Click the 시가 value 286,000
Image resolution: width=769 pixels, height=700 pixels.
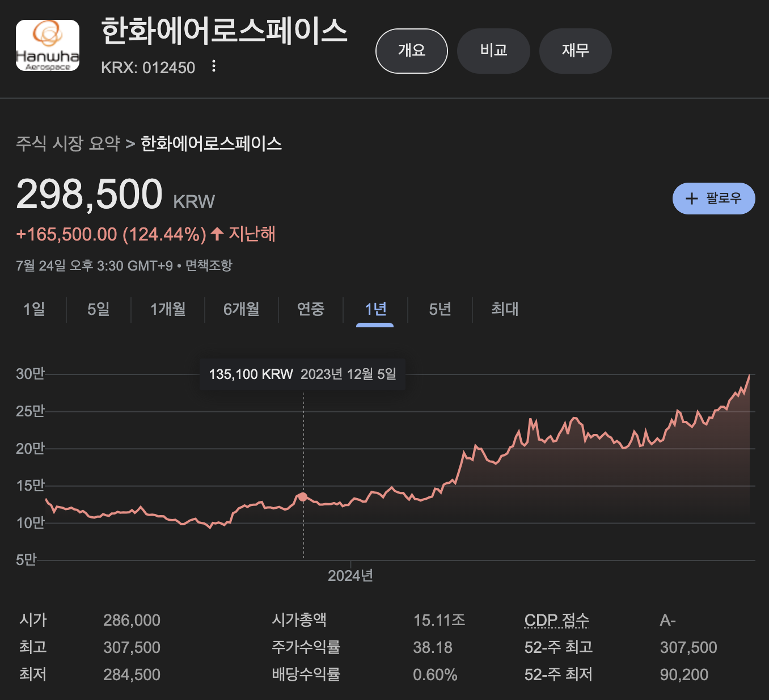point(132,620)
